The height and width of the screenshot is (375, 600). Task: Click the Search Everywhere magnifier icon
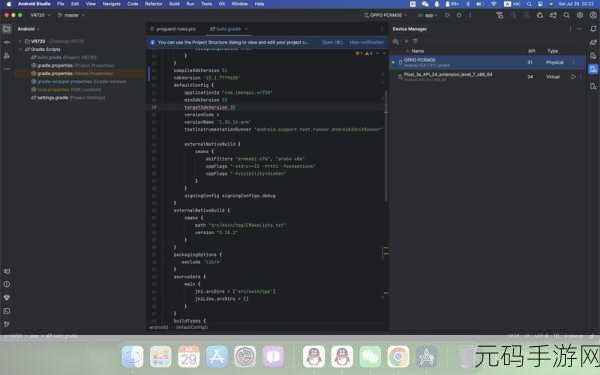coord(566,15)
